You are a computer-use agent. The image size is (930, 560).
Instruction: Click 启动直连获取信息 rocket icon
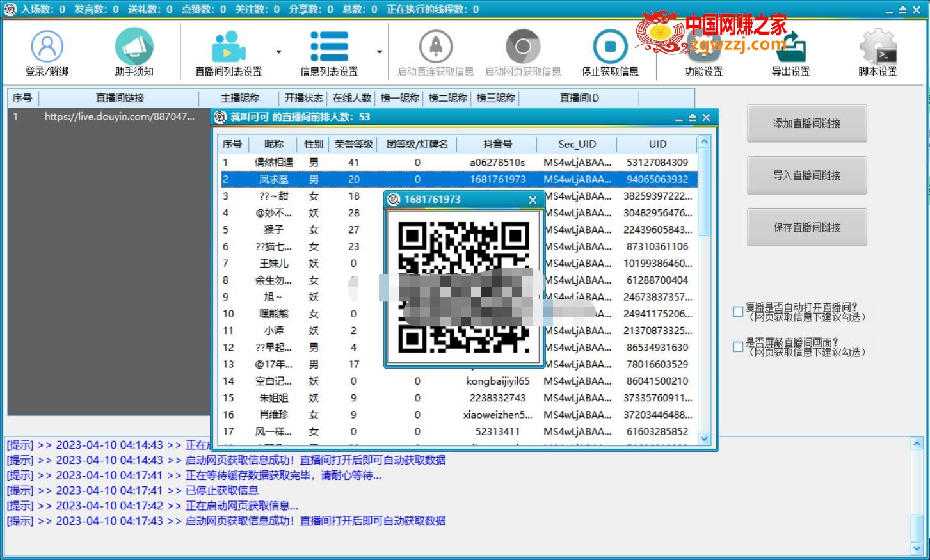coord(435,47)
